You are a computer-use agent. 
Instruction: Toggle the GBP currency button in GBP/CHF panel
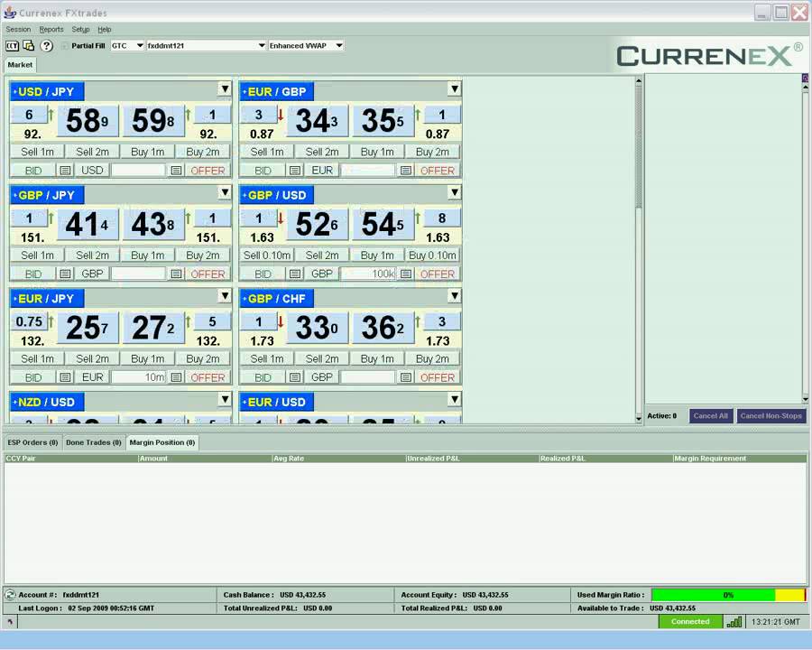click(322, 377)
